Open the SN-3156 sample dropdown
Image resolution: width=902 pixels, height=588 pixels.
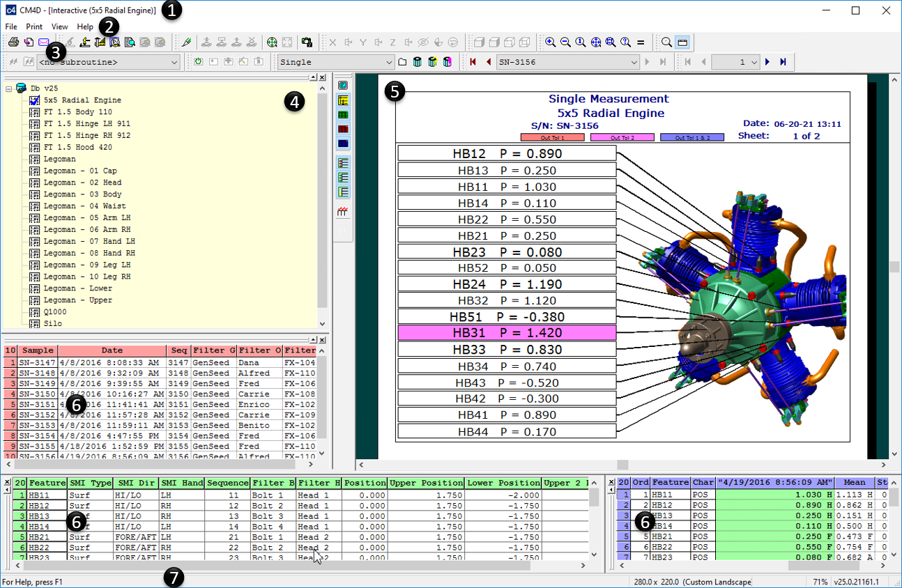pyautogui.click(x=634, y=63)
